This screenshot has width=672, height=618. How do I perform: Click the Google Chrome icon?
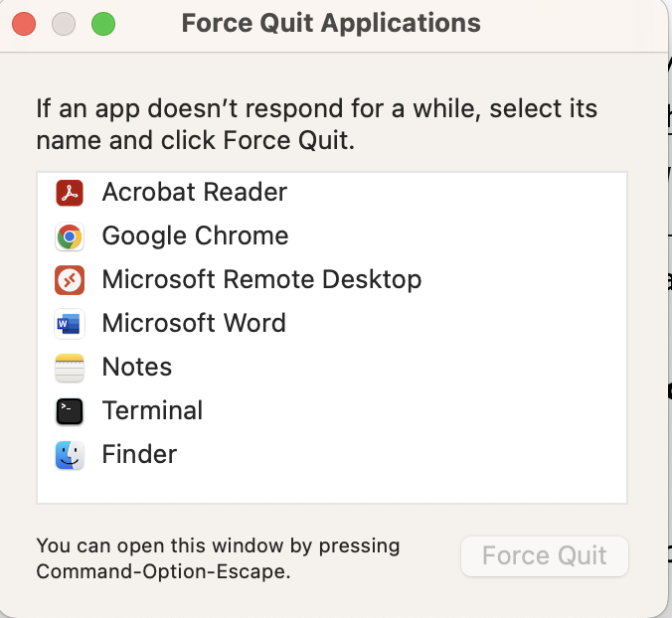tap(70, 236)
